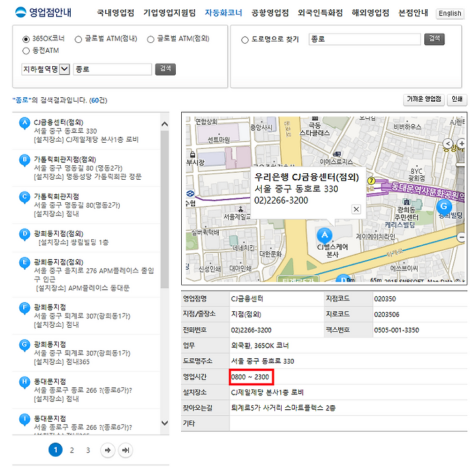Screen dimensions: 476x468
Task: Click 설치장소 value CJ제일제당 본사1층 로비
Action: (x=267, y=393)
